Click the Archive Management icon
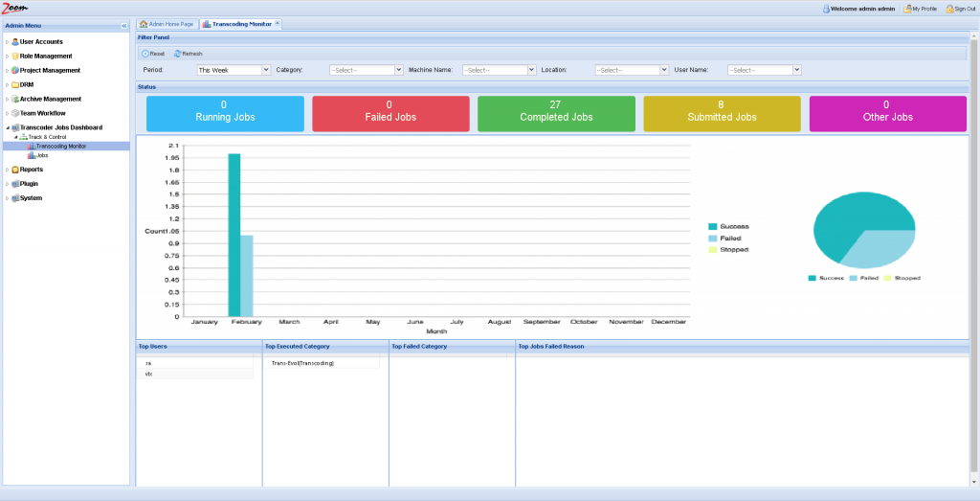This screenshot has height=501, width=980. 15,99
